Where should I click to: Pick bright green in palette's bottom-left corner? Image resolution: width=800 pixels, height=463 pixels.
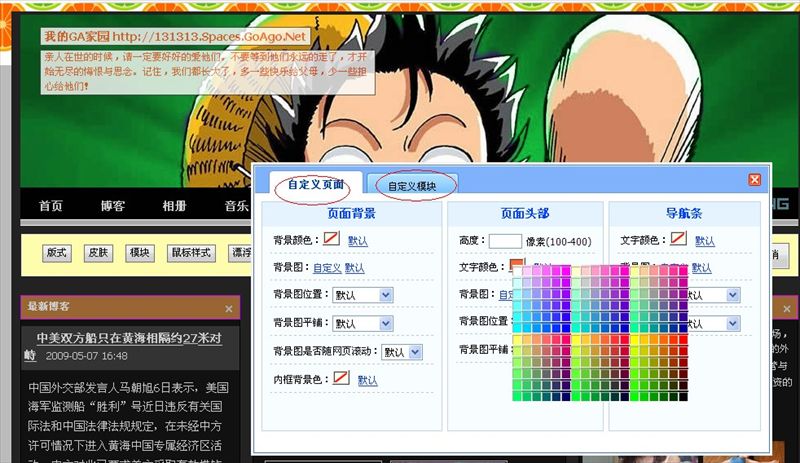(517, 397)
